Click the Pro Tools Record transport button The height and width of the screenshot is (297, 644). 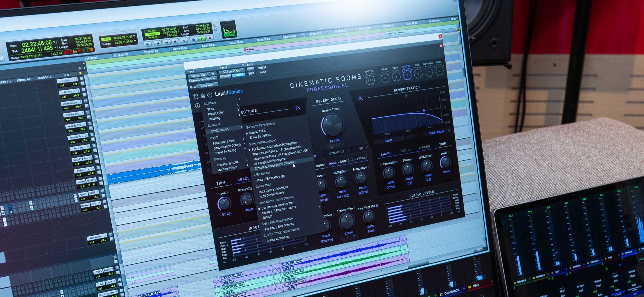[x=210, y=38]
